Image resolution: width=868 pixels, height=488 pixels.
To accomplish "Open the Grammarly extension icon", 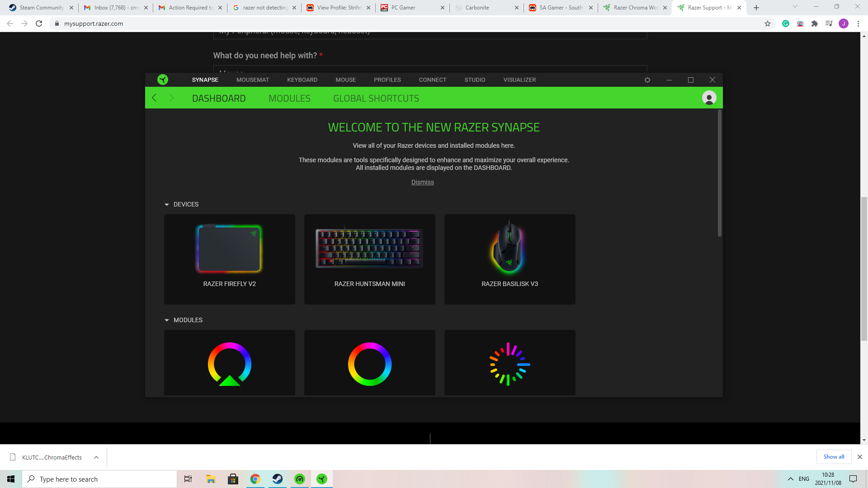I will [x=786, y=23].
